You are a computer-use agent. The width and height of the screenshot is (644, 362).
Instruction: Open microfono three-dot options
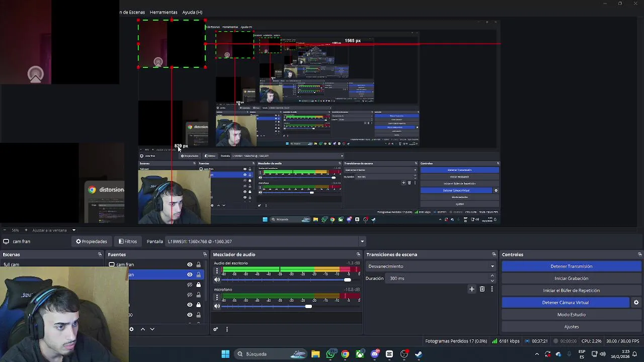click(217, 297)
